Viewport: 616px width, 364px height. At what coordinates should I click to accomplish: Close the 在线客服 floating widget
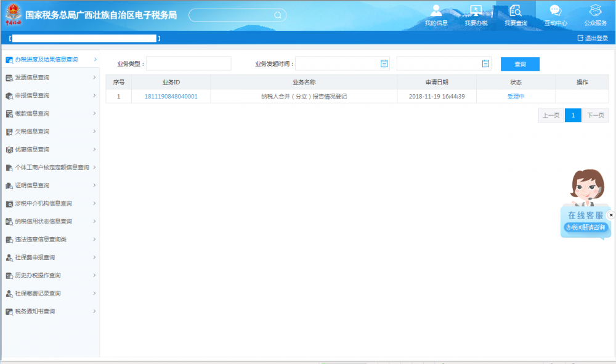point(610,215)
